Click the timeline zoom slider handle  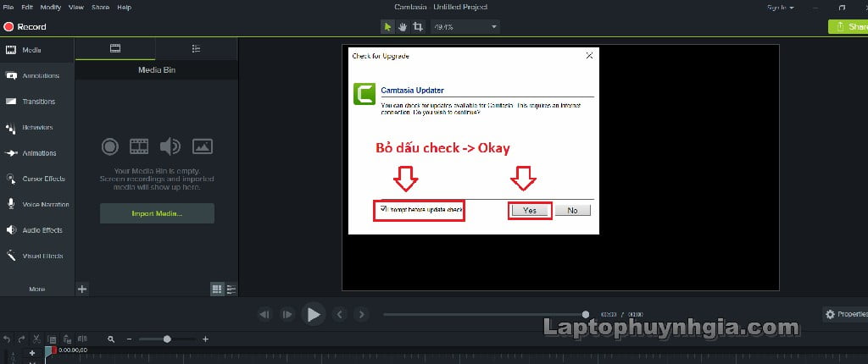pyautogui.click(x=167, y=339)
